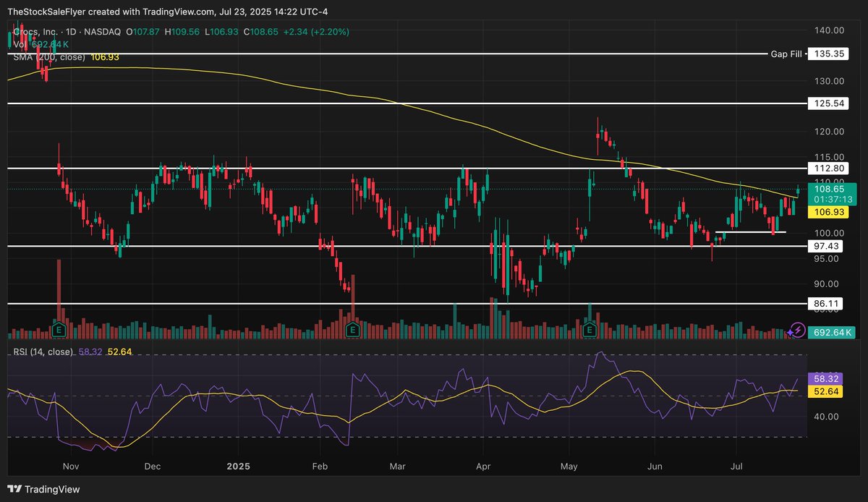Click the 120.00 price axis label

pos(830,132)
